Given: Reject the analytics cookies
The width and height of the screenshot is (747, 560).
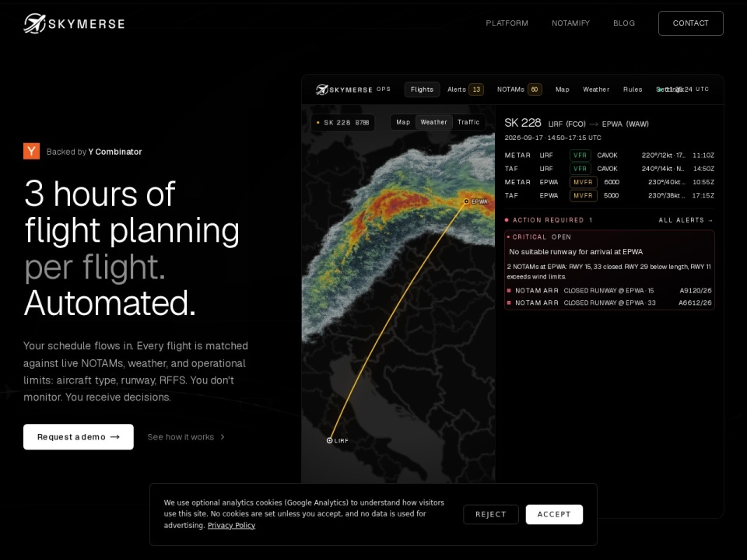Looking at the screenshot, I should pos(491,514).
